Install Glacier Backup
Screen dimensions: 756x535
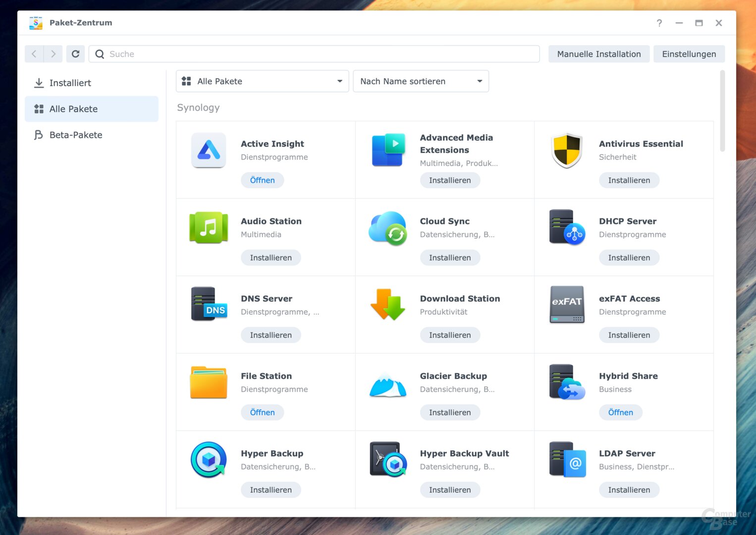pyautogui.click(x=450, y=412)
